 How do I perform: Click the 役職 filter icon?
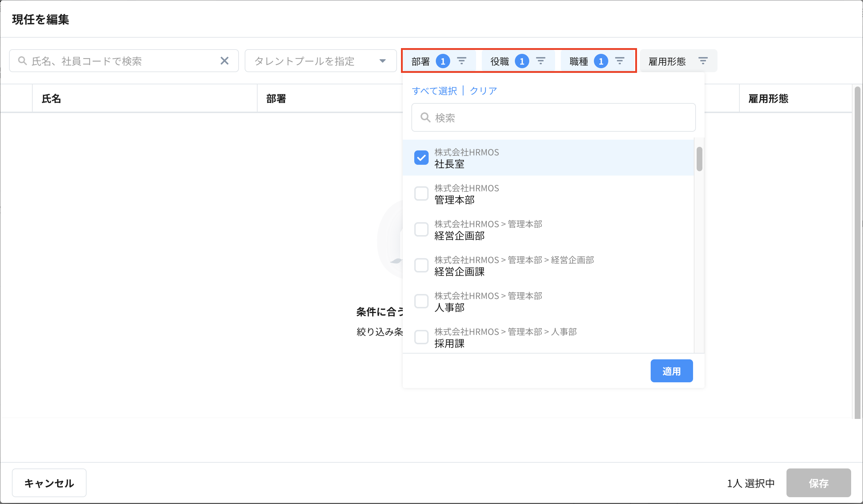point(541,61)
